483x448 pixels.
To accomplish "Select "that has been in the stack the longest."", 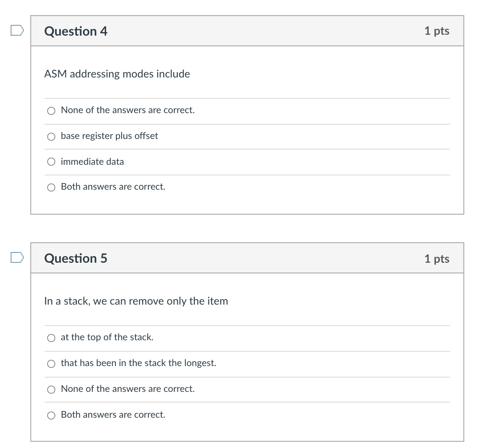I will (51, 364).
